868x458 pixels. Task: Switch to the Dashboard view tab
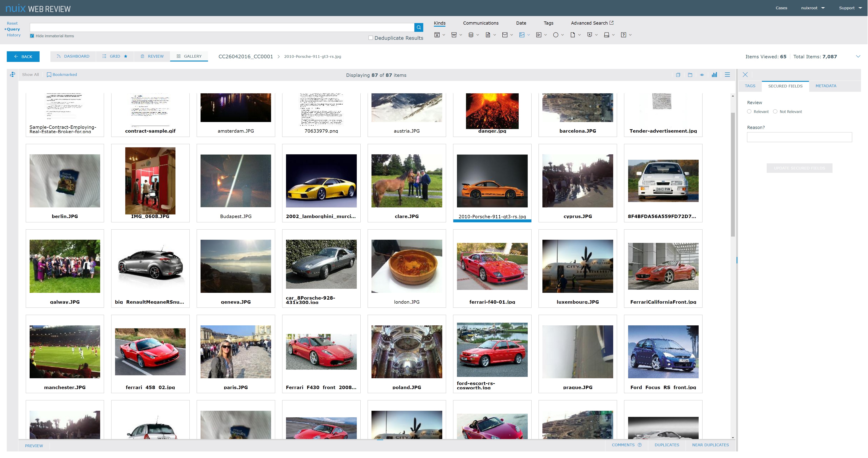(x=73, y=56)
